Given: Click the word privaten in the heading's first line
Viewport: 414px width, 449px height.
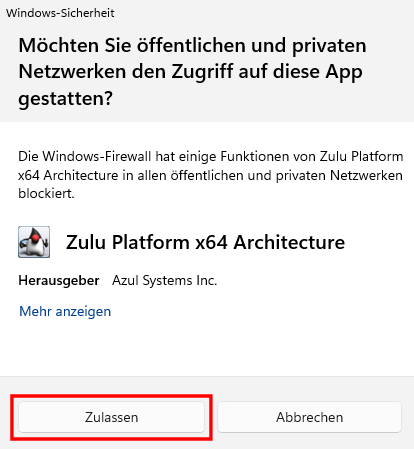Looking at the screenshot, I should [x=329, y=46].
